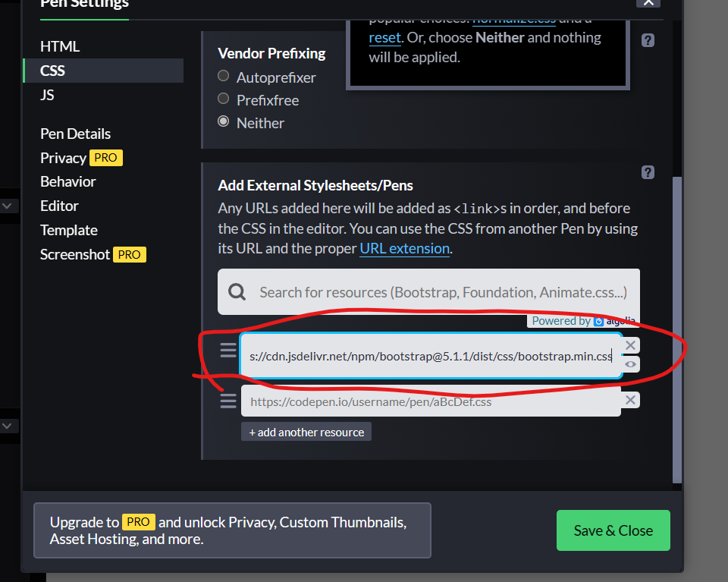Preview the bootstrap resource with eye icon
The image size is (728, 582).
click(630, 364)
